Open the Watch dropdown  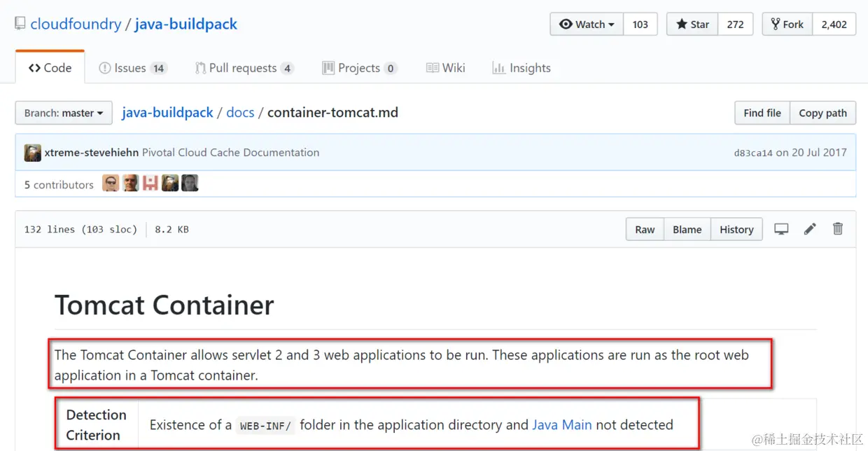[587, 25]
